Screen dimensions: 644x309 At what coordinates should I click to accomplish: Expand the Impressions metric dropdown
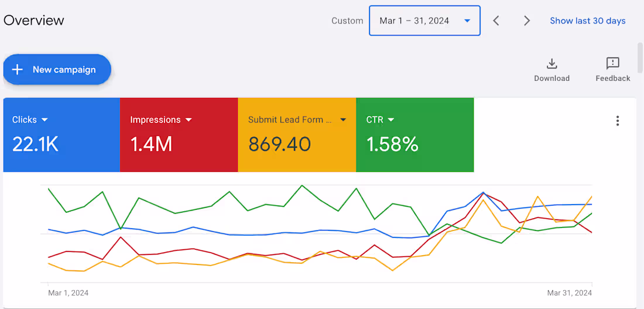coord(189,120)
